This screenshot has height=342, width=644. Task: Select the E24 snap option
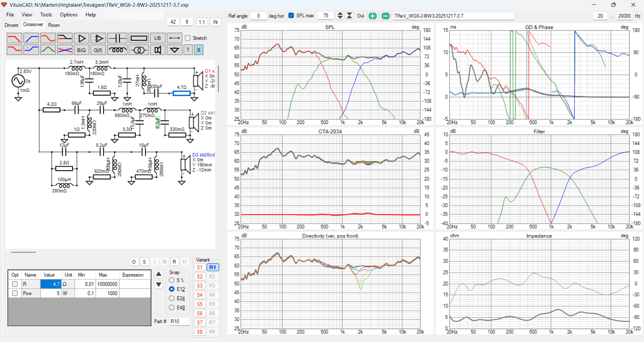(172, 298)
